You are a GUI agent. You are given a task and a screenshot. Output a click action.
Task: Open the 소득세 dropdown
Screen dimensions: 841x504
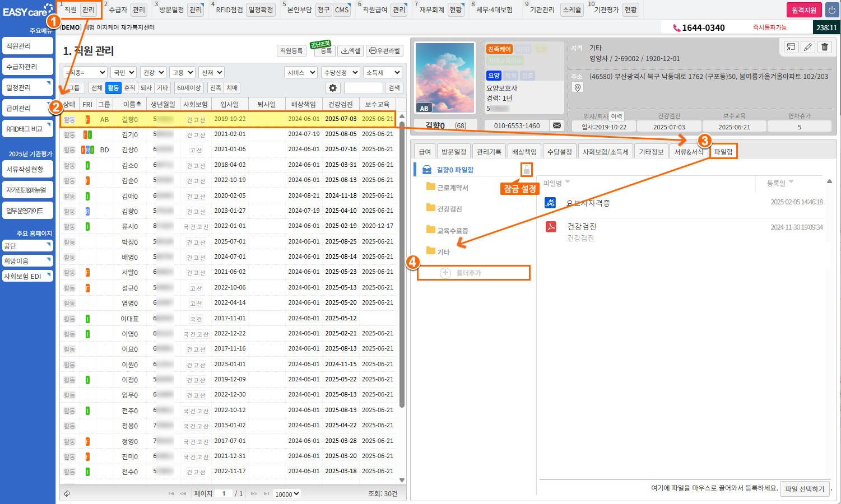[383, 72]
